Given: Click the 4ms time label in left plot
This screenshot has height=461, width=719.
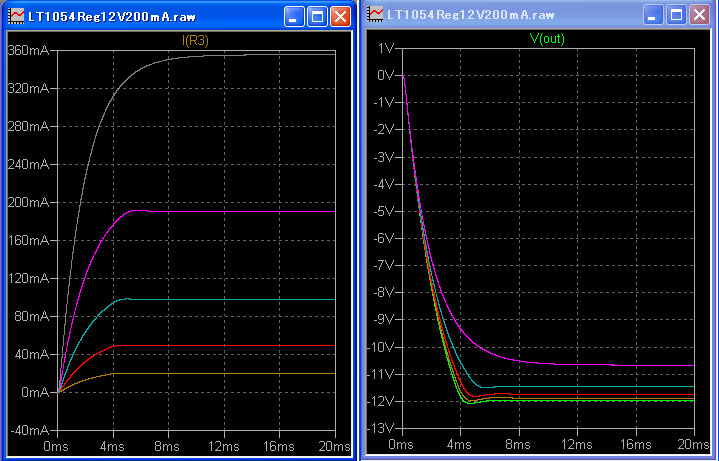Looking at the screenshot, I should coord(112,446).
